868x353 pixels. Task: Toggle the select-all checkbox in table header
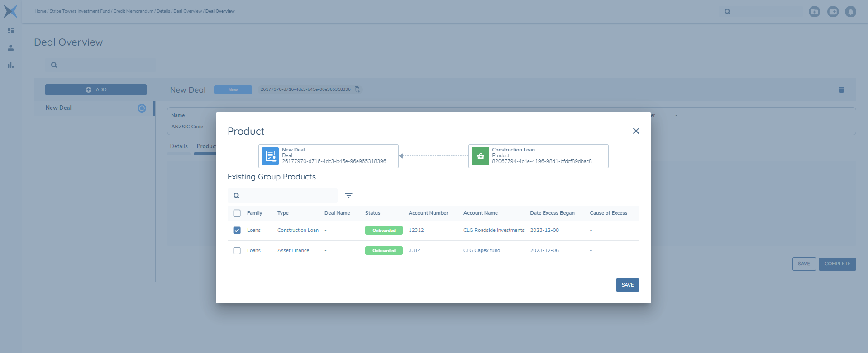(237, 213)
